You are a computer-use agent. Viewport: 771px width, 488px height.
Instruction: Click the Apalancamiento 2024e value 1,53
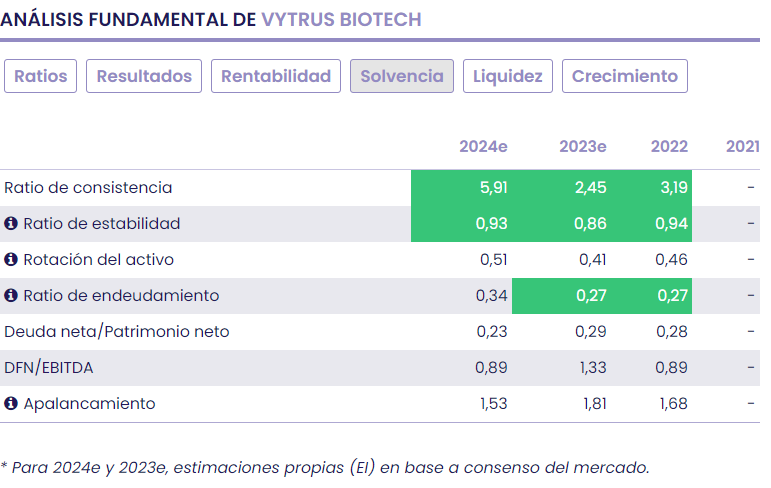(493, 404)
